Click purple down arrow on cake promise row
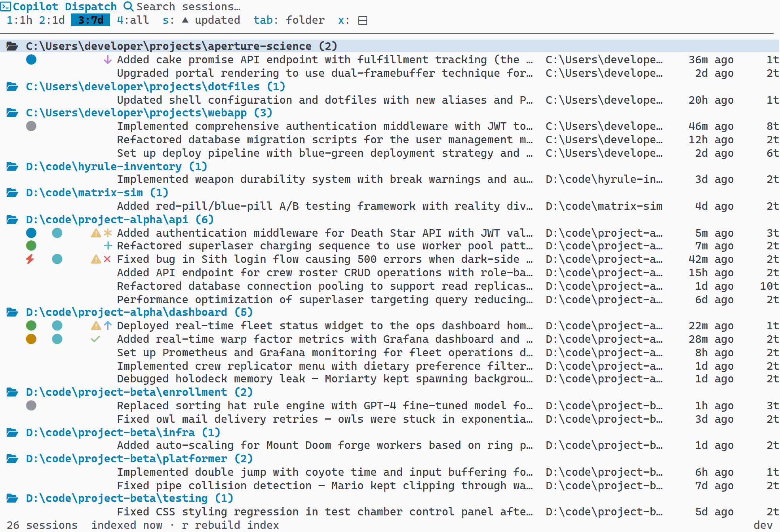The width and height of the screenshot is (780, 532). [107, 60]
